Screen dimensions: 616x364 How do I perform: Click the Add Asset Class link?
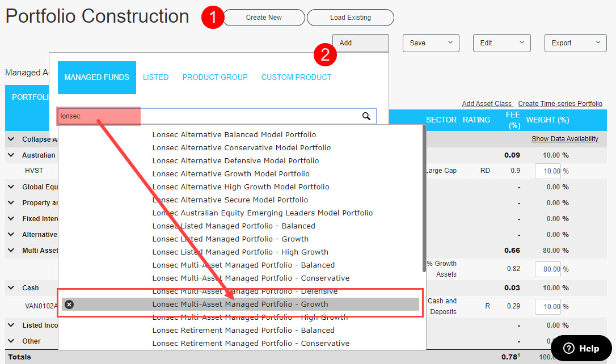[x=487, y=104]
